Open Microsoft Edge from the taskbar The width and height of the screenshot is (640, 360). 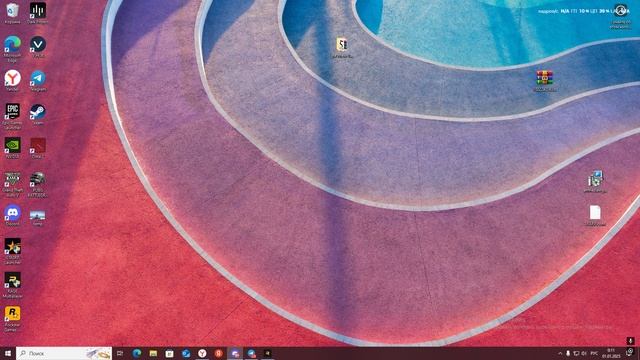(x=137, y=353)
